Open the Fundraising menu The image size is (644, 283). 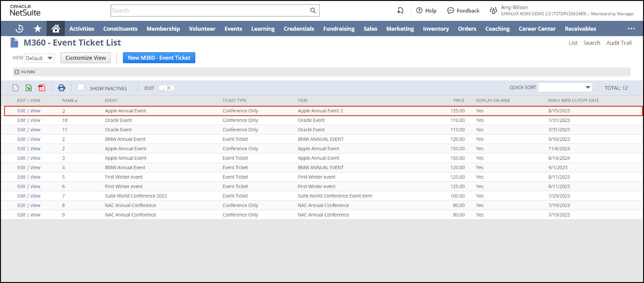point(339,29)
